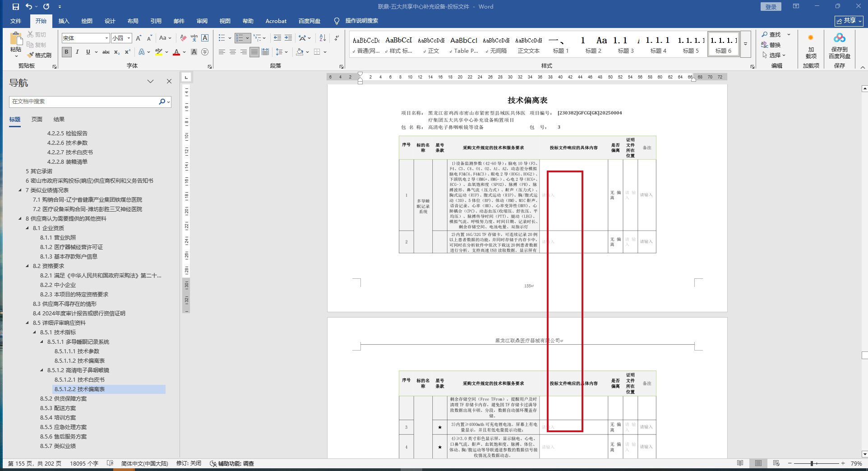Expand the styles gallery
Screen dimensions: 868x471
coord(745,44)
